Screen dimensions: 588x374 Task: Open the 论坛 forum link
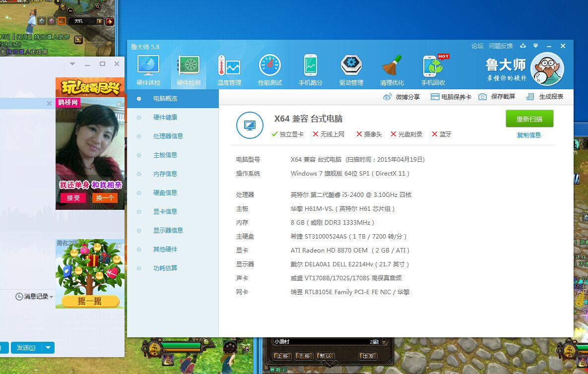477,46
